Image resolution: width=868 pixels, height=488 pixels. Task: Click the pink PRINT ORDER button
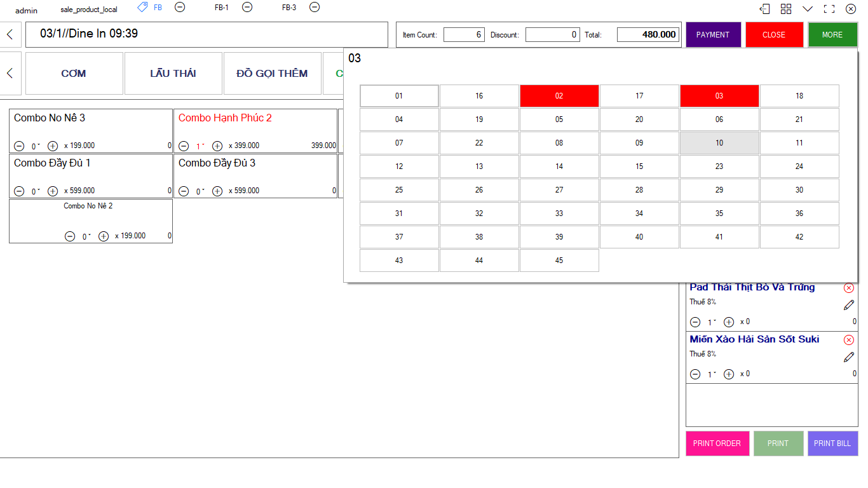tap(717, 444)
